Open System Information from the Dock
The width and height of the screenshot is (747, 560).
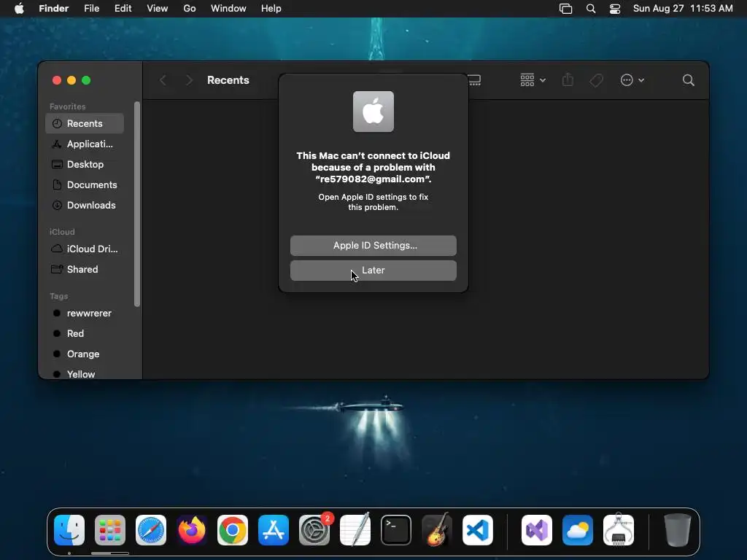coord(619,530)
